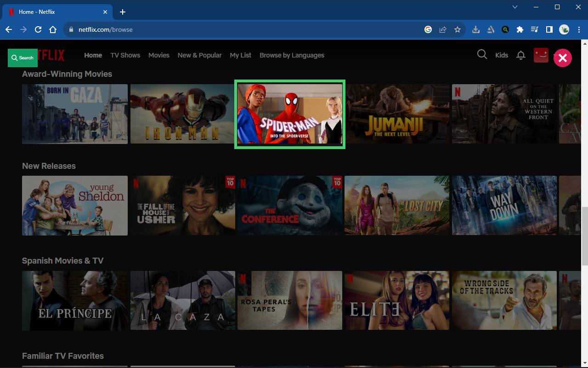The image size is (588, 368).
Task: Switch to the Kids profile link
Action: pyautogui.click(x=502, y=55)
